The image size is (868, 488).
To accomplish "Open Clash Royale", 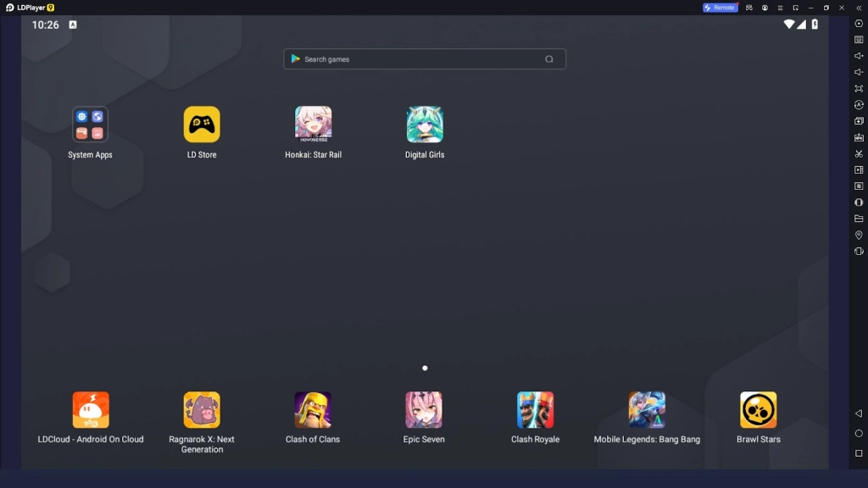I will (x=536, y=410).
